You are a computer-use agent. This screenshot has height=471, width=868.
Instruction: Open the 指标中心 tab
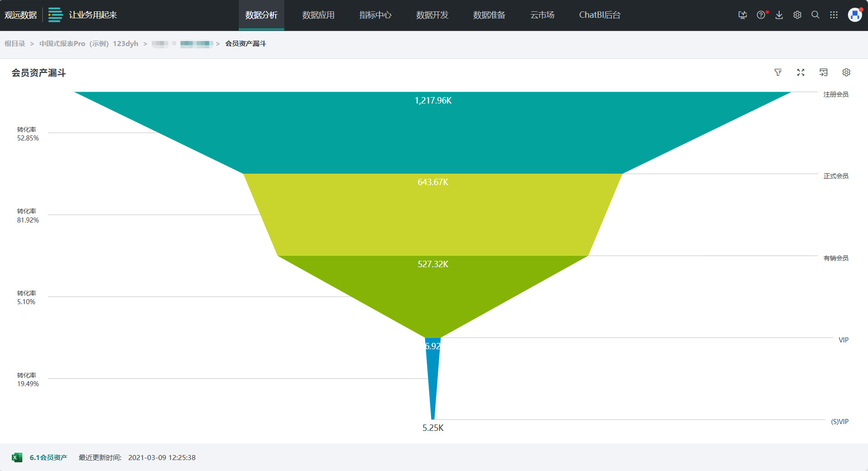coord(375,15)
